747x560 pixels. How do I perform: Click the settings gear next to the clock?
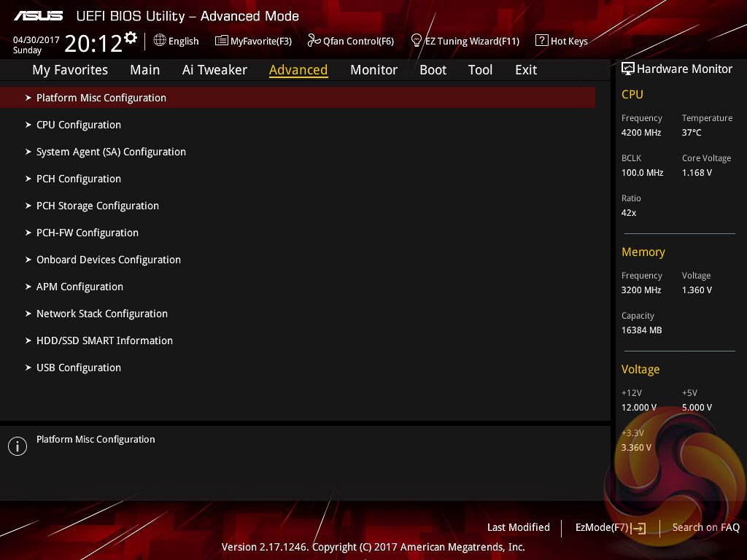[131, 38]
